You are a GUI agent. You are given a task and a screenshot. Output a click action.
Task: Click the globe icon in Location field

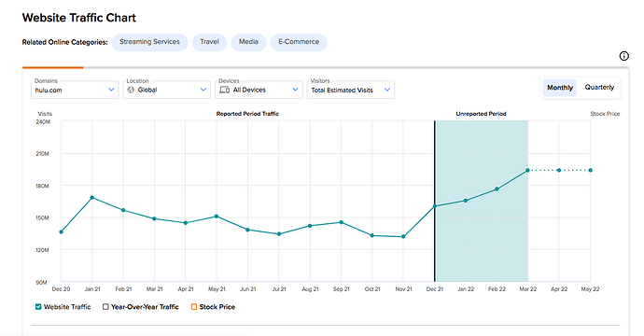(x=131, y=90)
